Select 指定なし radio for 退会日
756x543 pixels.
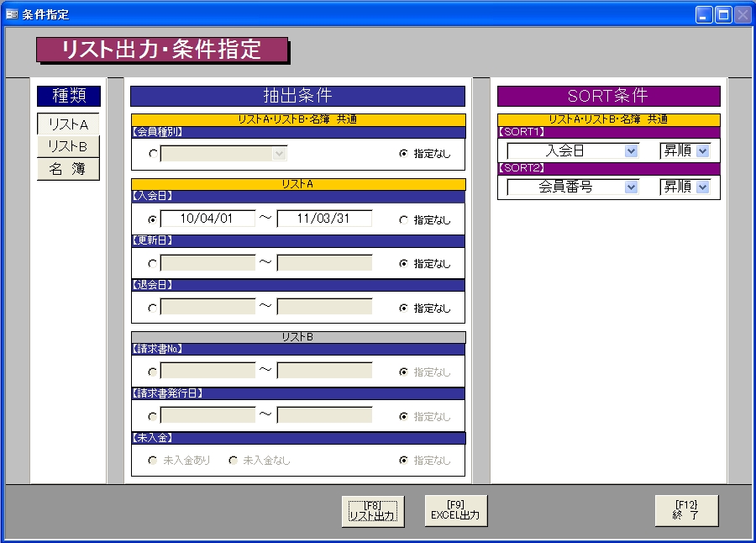[x=403, y=308]
